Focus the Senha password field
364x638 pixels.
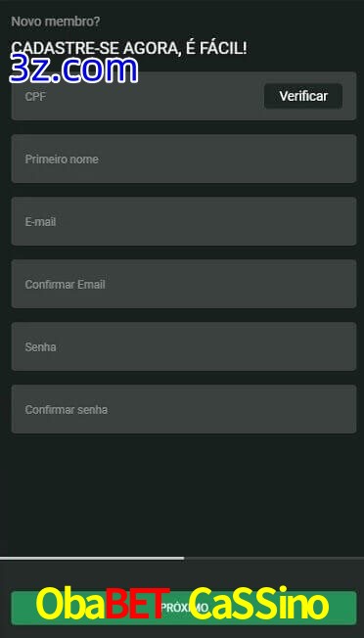[x=184, y=346]
